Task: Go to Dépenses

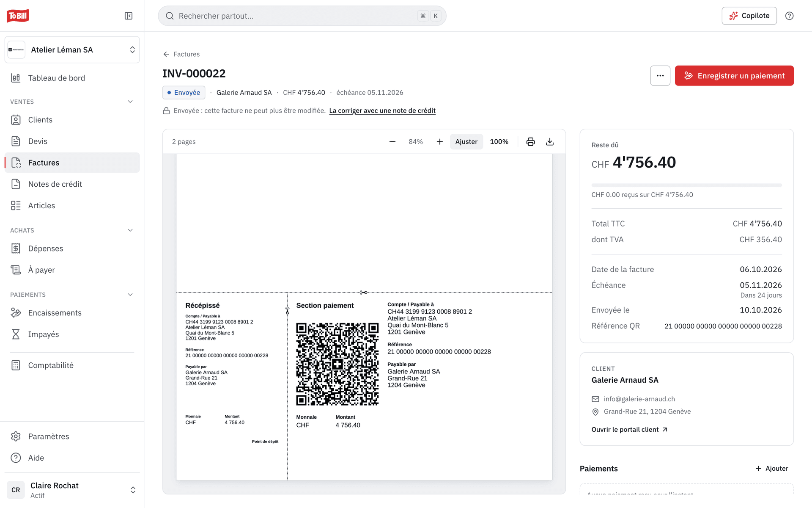Action: (x=72, y=248)
